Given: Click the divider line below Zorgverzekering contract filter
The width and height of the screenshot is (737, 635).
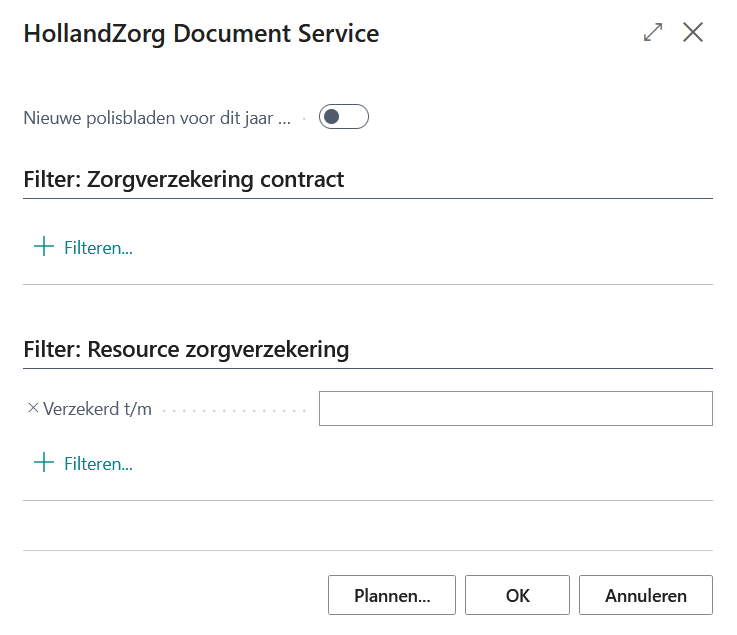Looking at the screenshot, I should (367, 284).
